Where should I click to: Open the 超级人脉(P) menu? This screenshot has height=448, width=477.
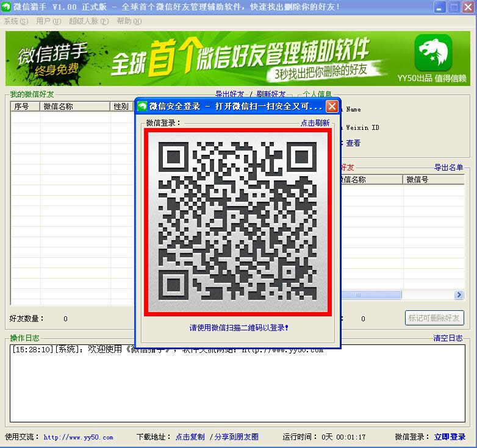click(88, 21)
